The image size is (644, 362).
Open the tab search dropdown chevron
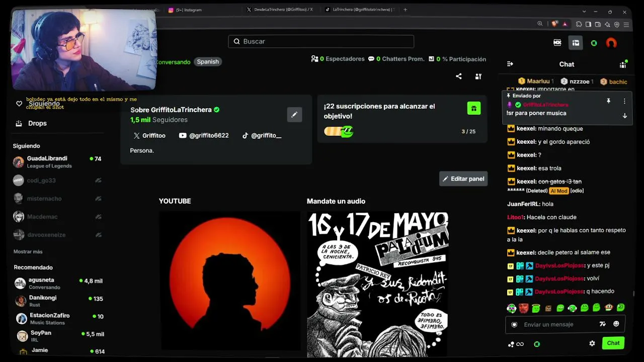pyautogui.click(x=584, y=11)
